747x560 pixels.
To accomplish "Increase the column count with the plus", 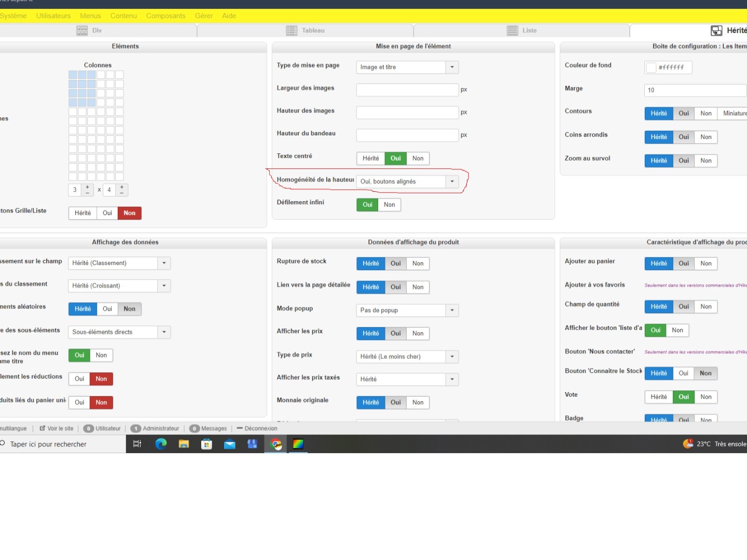I will (x=87, y=187).
